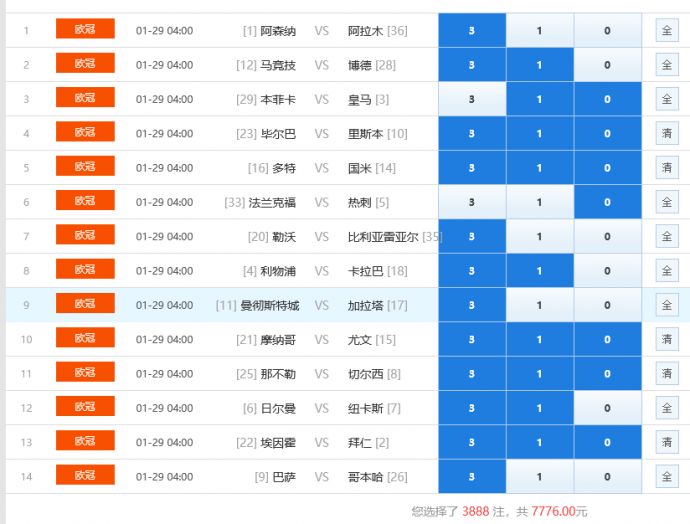Viewport: 690px width, 524px height.
Task: Click the 比利亚雷亚尔 team name
Action: click(x=382, y=237)
